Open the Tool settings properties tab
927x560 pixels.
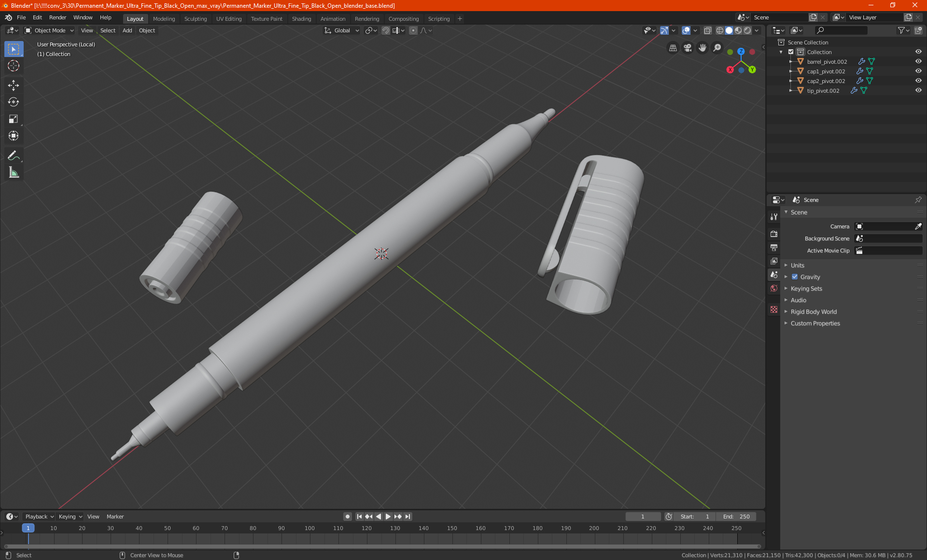(x=774, y=217)
